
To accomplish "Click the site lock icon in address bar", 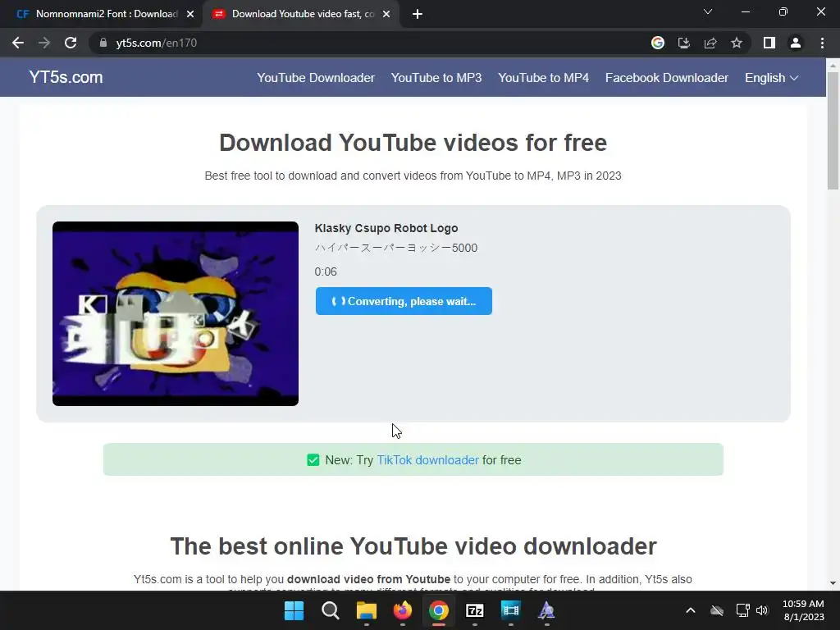I will coord(103,43).
